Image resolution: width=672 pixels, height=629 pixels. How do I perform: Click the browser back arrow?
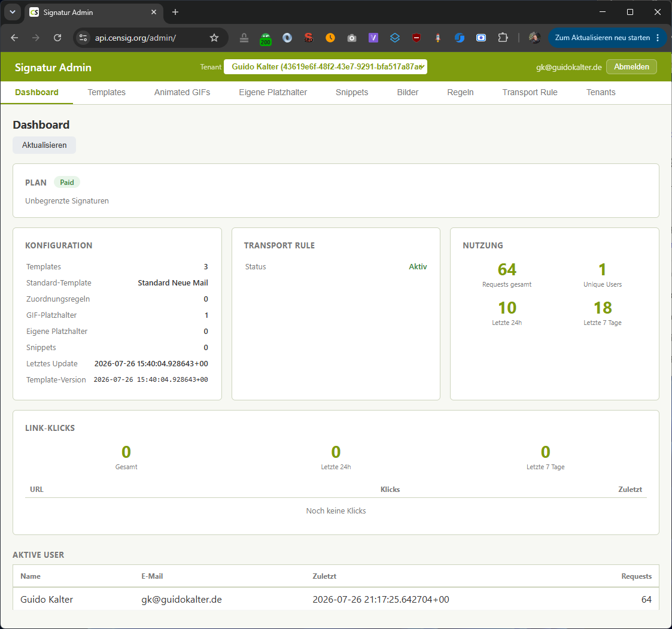point(14,38)
